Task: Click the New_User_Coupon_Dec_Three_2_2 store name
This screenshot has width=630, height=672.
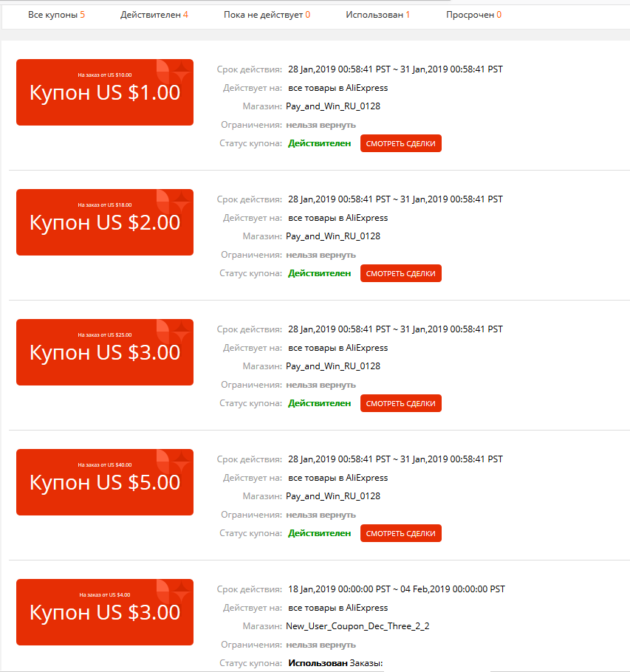Action: tap(357, 626)
